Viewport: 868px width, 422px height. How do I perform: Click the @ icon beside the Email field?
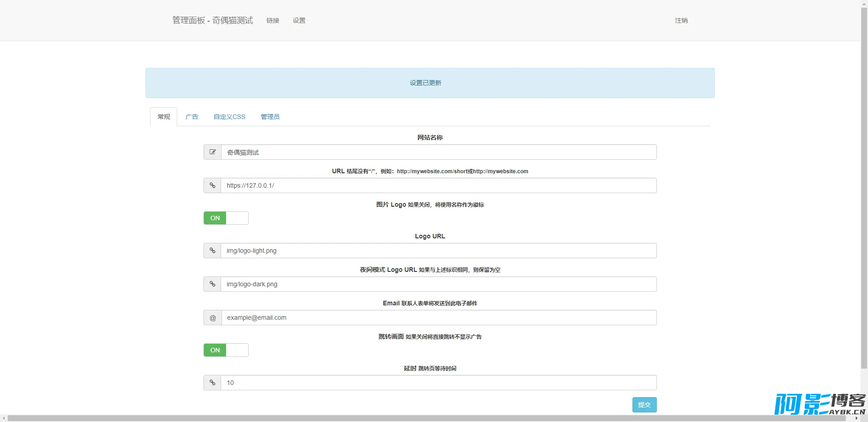(x=212, y=318)
